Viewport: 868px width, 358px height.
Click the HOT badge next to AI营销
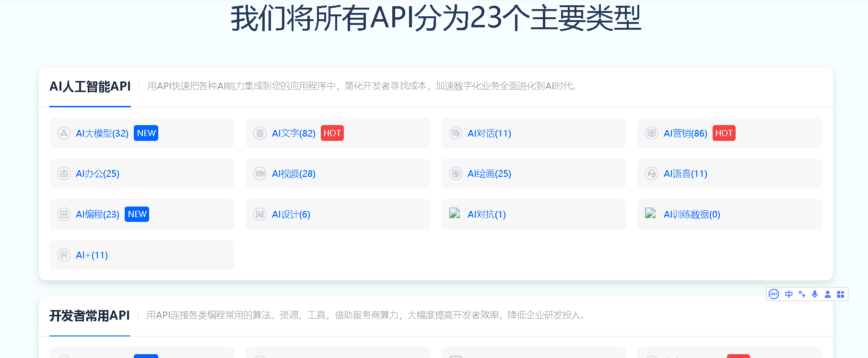(724, 133)
